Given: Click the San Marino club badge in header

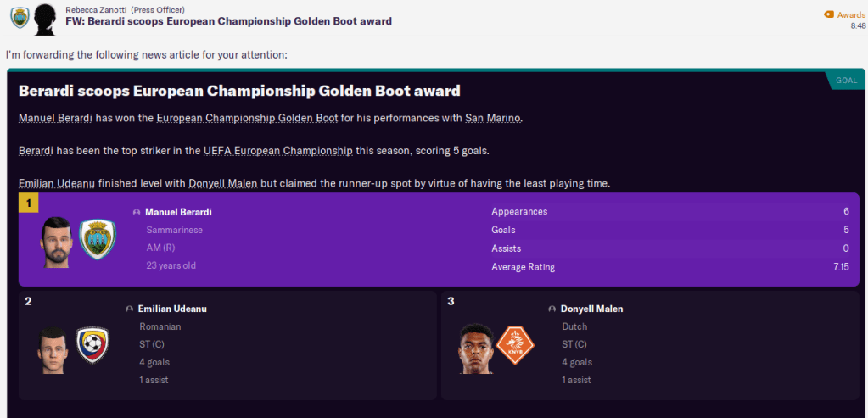Looking at the screenshot, I should point(19,16).
